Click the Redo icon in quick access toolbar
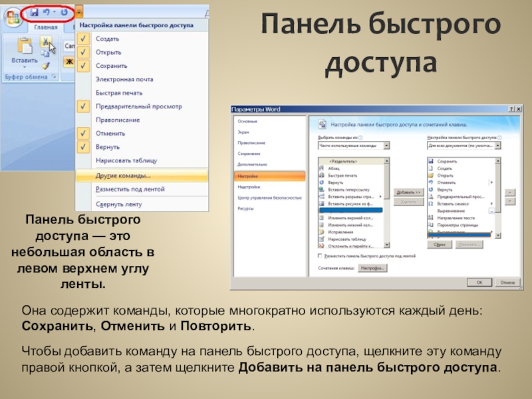532x399 pixels. pyautogui.click(x=64, y=13)
